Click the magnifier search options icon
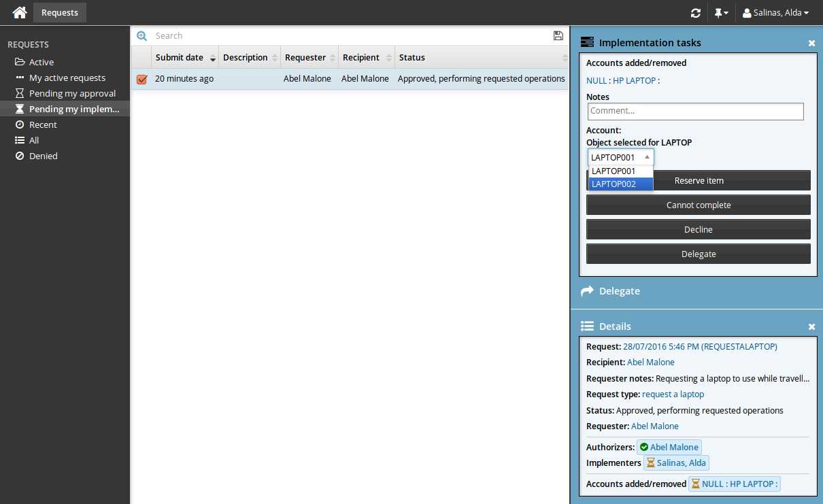Viewport: 823px width, 504px height. click(x=141, y=36)
